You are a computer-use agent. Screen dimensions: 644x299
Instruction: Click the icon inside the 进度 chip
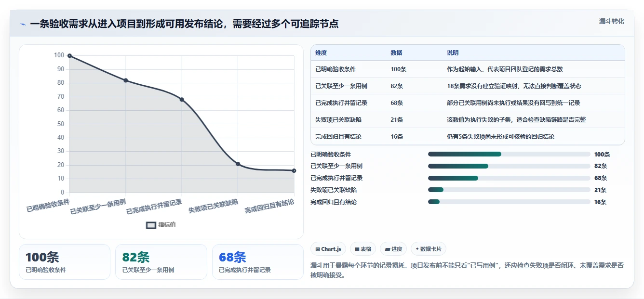coord(388,249)
